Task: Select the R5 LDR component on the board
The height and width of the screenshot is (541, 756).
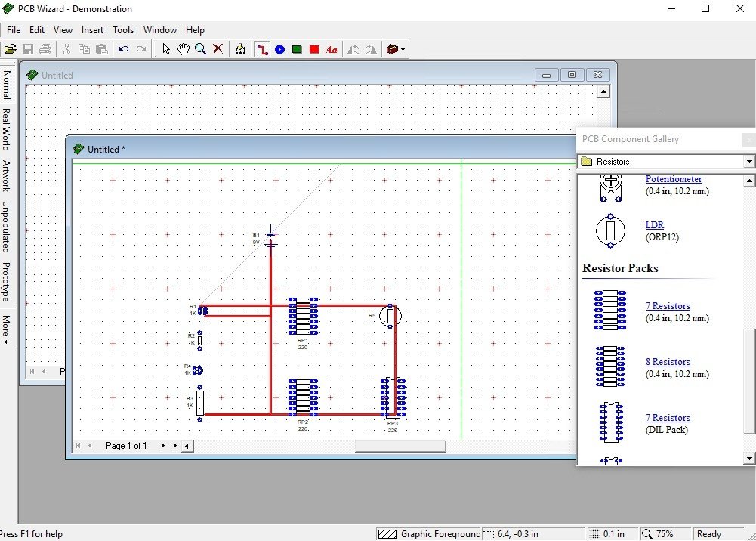Action: (x=390, y=317)
